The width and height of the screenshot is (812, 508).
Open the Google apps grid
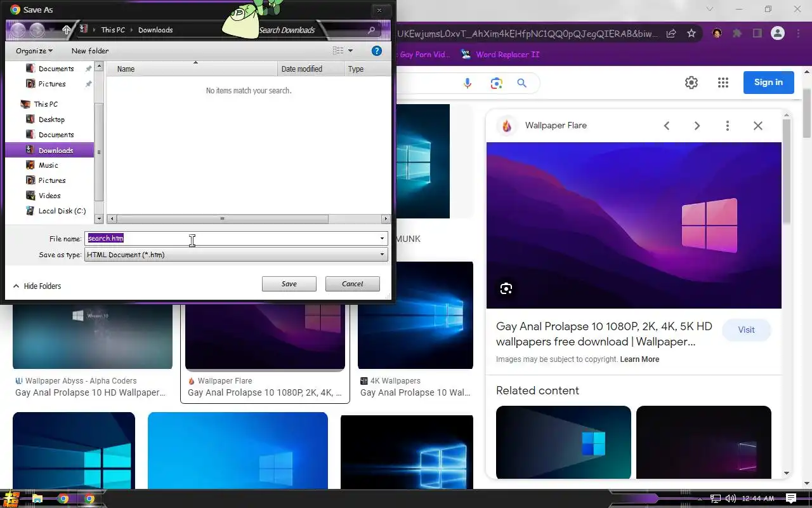pyautogui.click(x=723, y=83)
